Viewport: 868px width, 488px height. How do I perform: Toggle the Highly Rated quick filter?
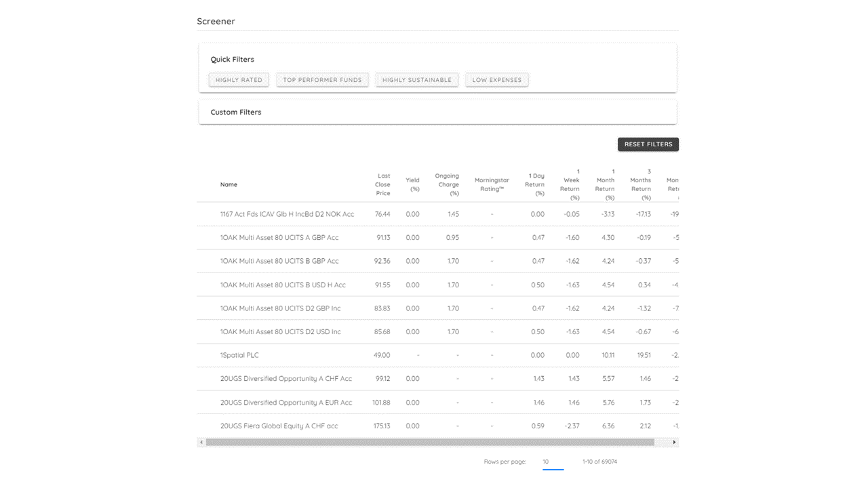pos(239,79)
